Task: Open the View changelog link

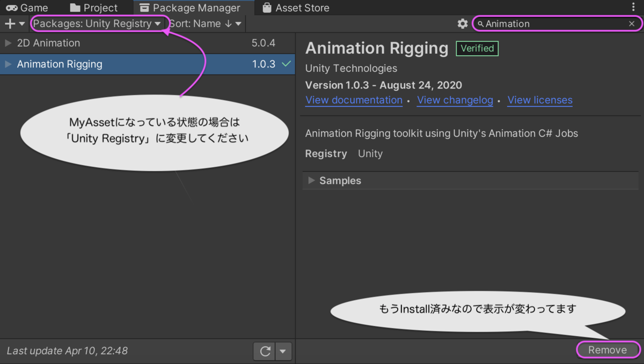Action: [455, 100]
